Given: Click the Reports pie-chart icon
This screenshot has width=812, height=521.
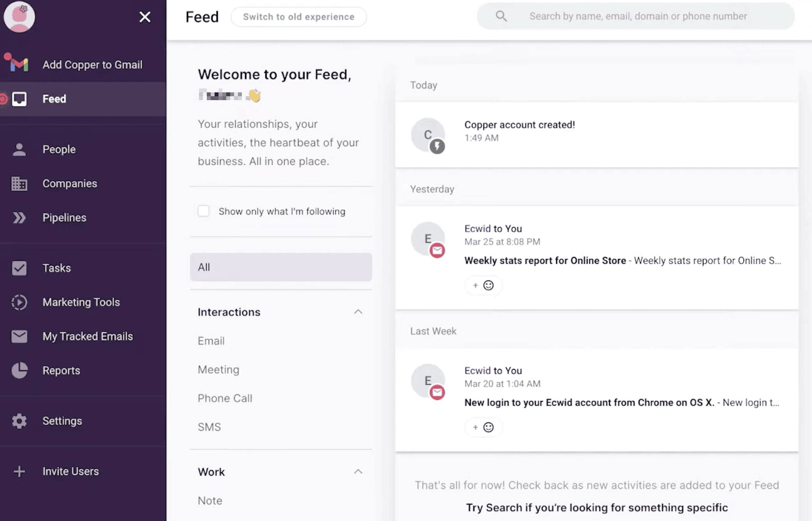Looking at the screenshot, I should click(x=19, y=371).
